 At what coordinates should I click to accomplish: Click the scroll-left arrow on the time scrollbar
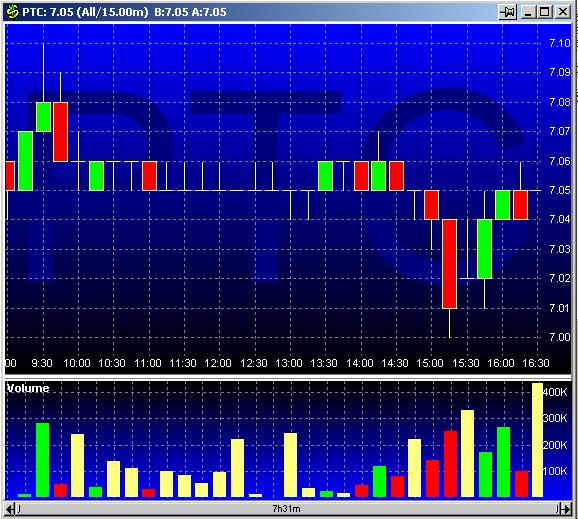click(x=10, y=509)
